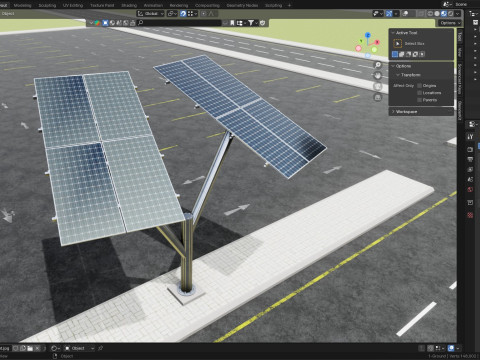Open the snapping options dropdown

(192, 13)
